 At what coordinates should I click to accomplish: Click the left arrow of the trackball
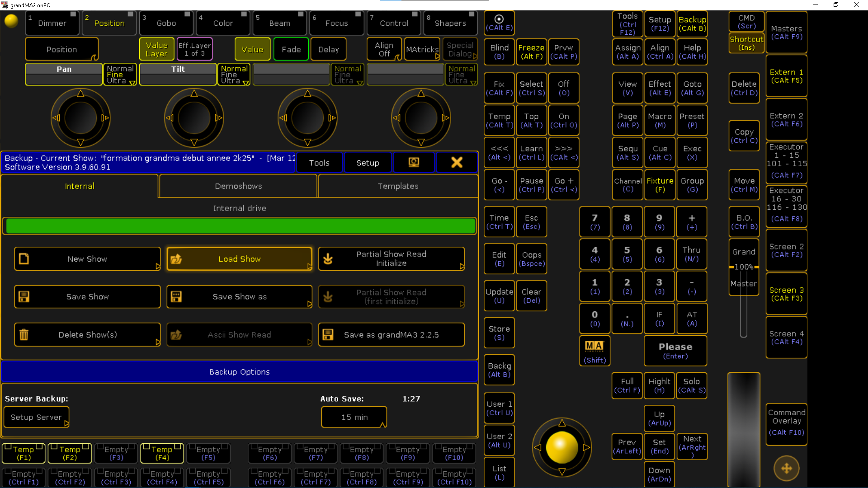[538, 447]
